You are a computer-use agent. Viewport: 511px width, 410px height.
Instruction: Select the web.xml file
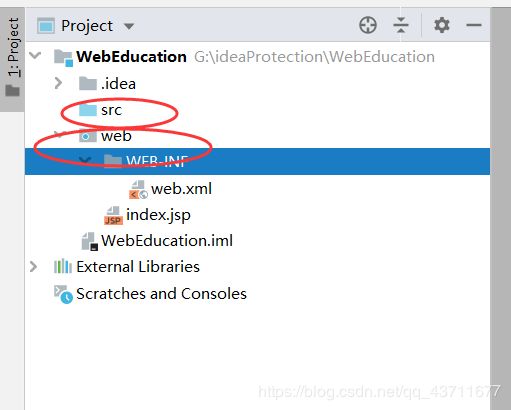[x=181, y=189]
